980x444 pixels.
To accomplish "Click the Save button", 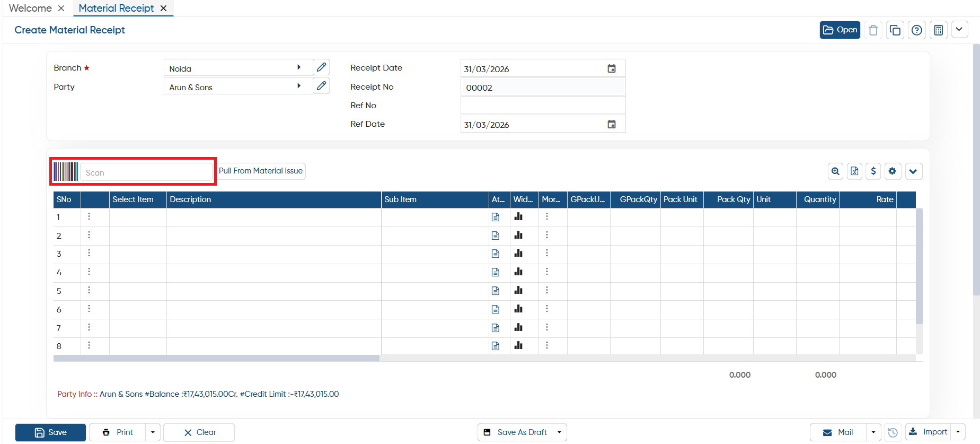I will pos(50,432).
